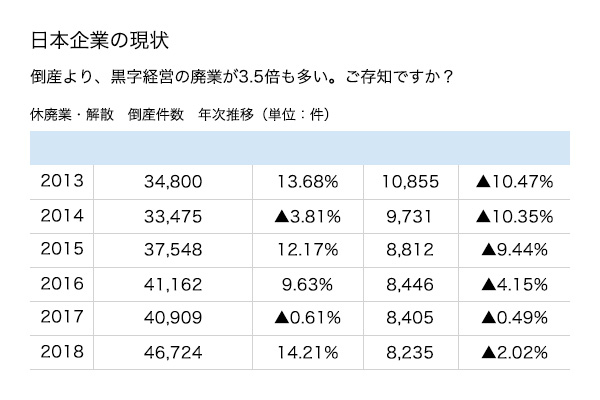600x400 pixels.
Task: Click the heading 日本企業の現状
Action: click(99, 40)
